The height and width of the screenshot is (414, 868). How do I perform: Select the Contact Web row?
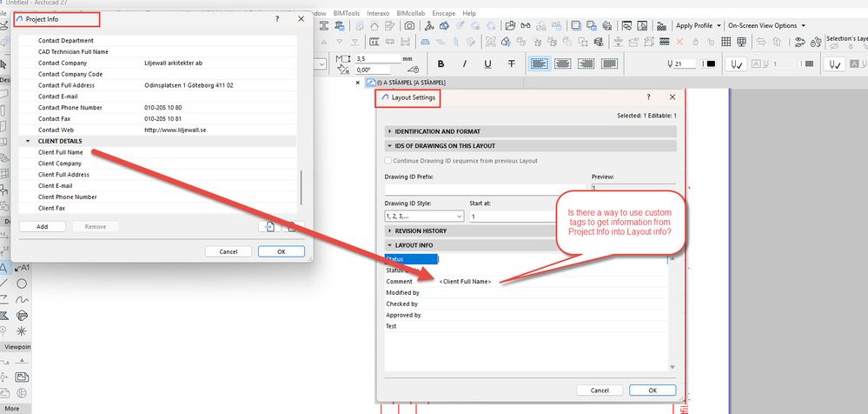click(158, 130)
